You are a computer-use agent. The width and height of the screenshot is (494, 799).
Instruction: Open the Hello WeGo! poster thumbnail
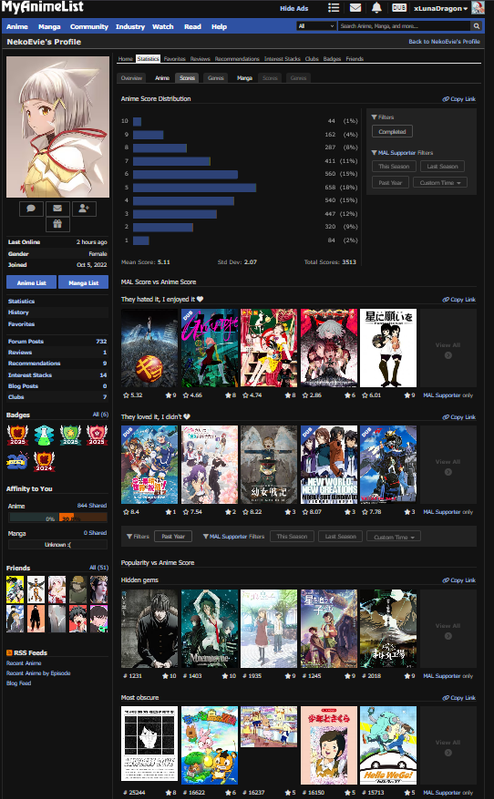(388, 745)
